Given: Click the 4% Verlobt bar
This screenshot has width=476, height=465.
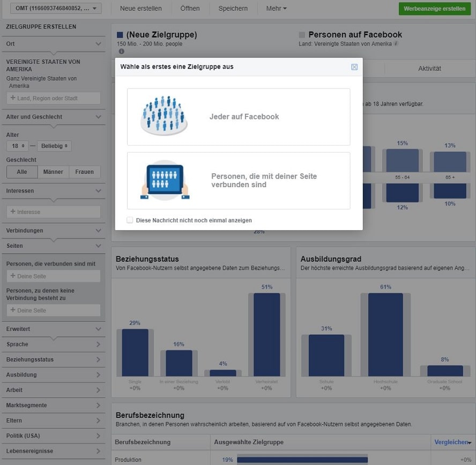Looking at the screenshot, I should click(x=223, y=373).
